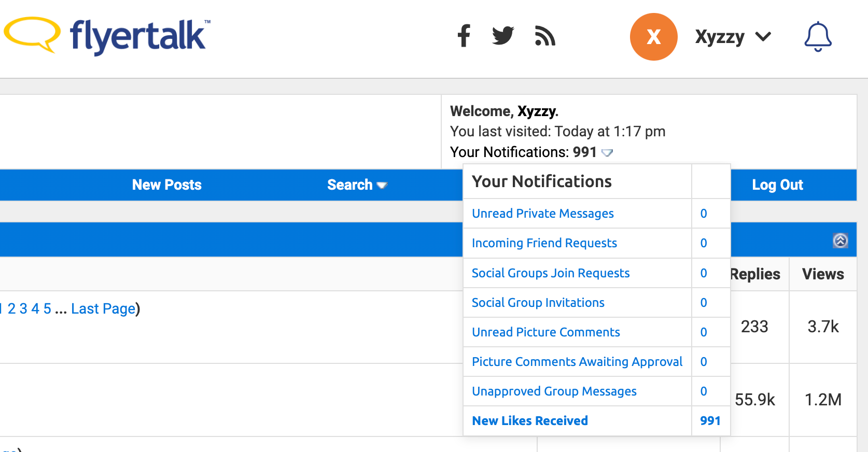This screenshot has width=868, height=452.
Task: Open Incoming Friend Requests
Action: (544, 243)
